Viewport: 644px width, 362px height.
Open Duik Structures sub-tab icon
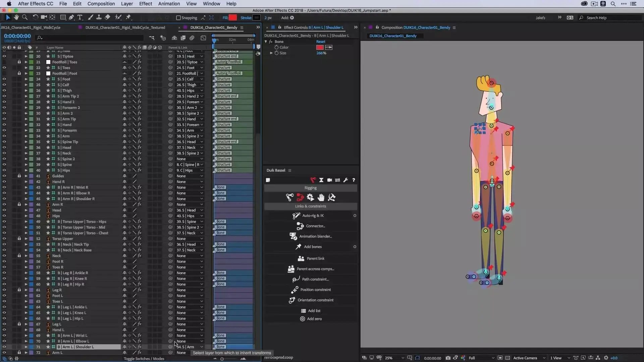(289, 197)
